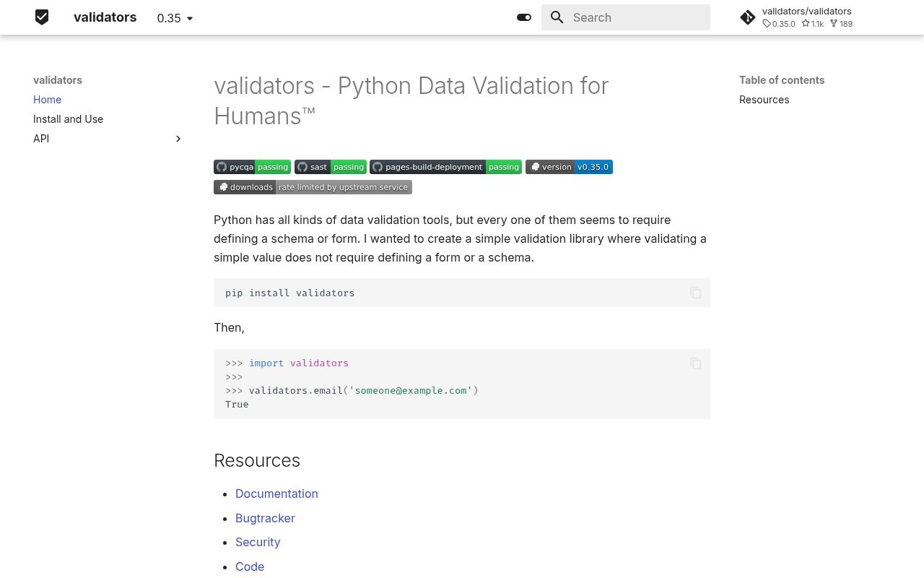Open the Security link
This screenshot has width=924, height=578.
point(258,542)
